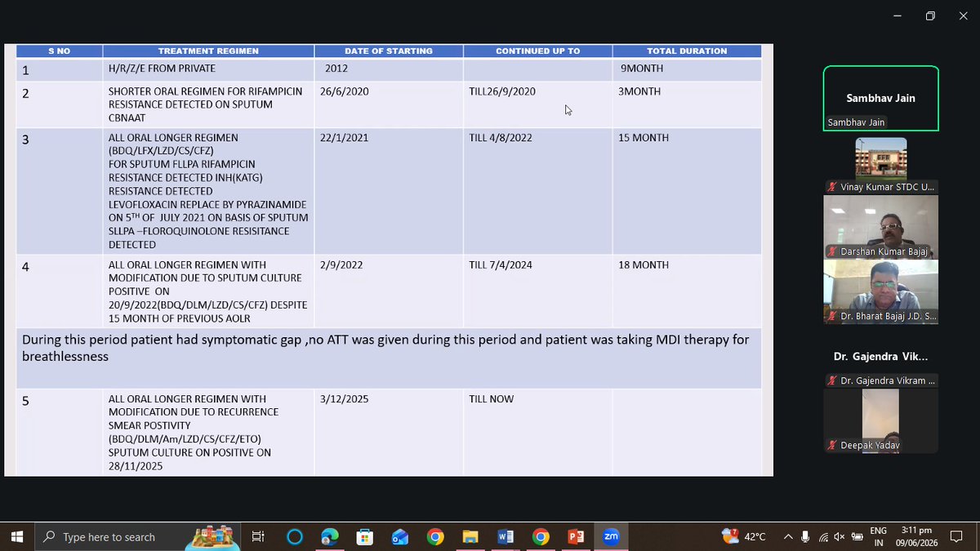980x551 pixels.
Task: Click muted mic icon beside Darshan Kumar Bajaj
Action: 832,251
